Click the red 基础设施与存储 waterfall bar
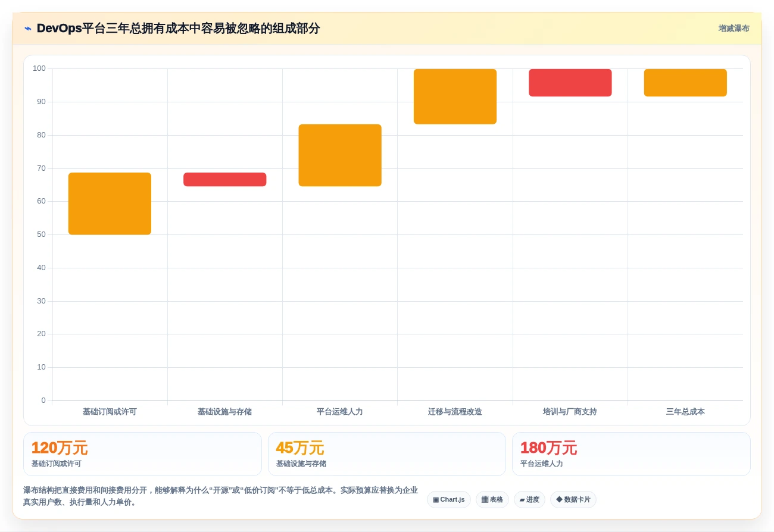 click(224, 179)
